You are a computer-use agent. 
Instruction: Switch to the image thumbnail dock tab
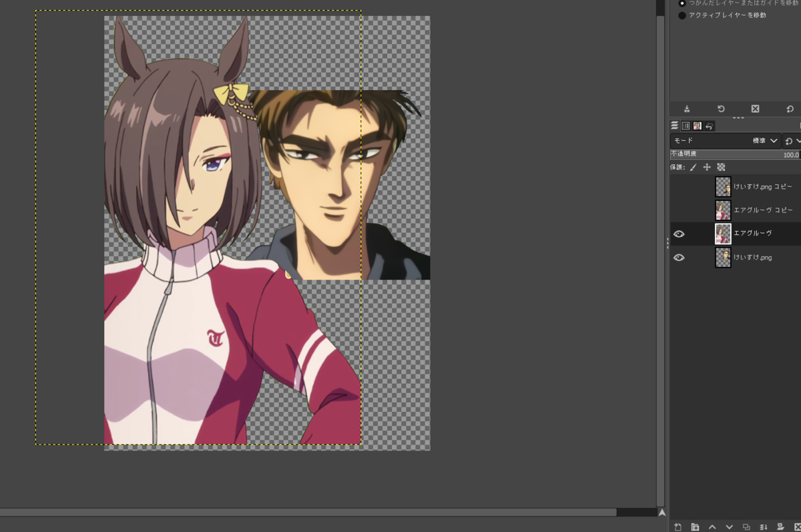point(697,125)
